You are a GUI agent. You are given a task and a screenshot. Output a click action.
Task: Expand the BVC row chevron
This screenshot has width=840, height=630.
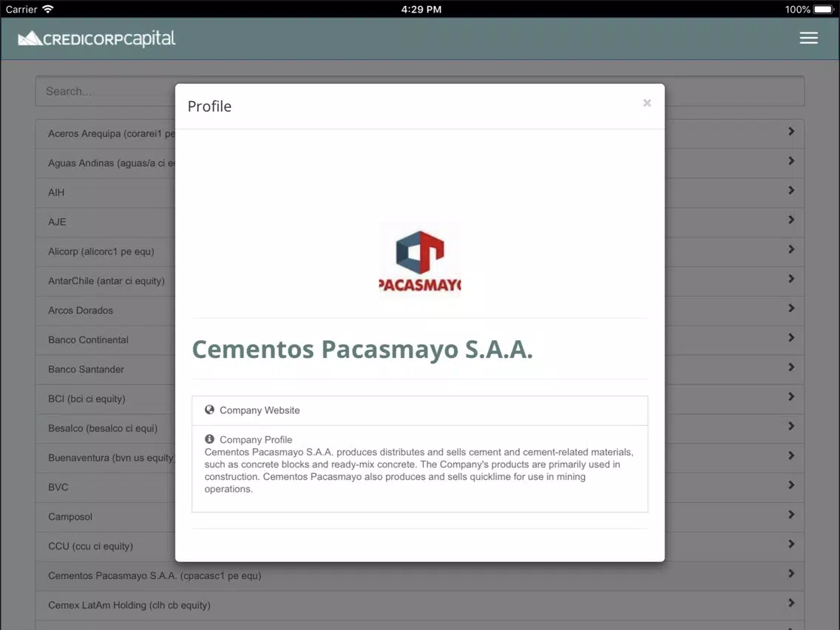790,485
